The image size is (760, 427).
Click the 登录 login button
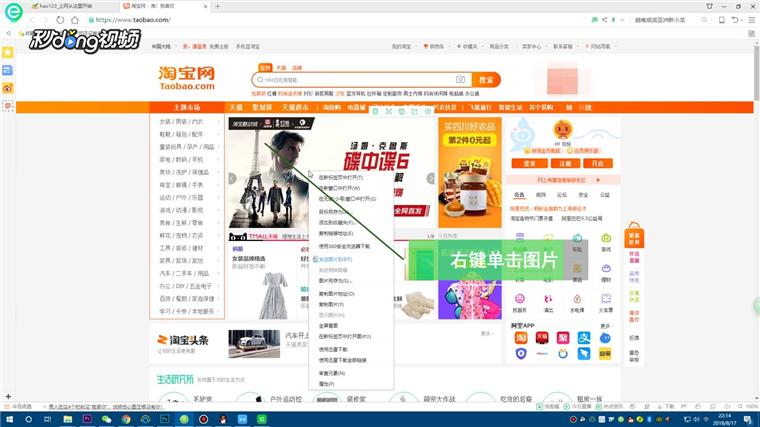tap(529, 164)
